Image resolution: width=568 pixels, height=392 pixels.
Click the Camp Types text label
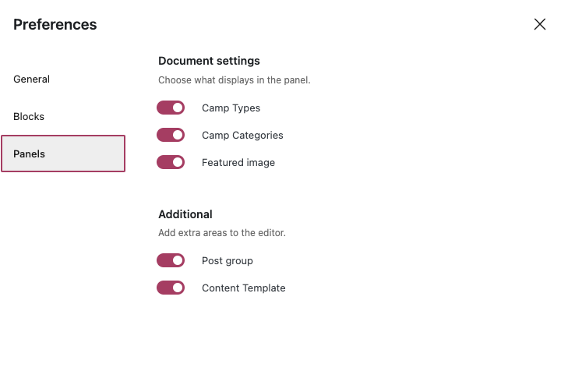coord(231,108)
